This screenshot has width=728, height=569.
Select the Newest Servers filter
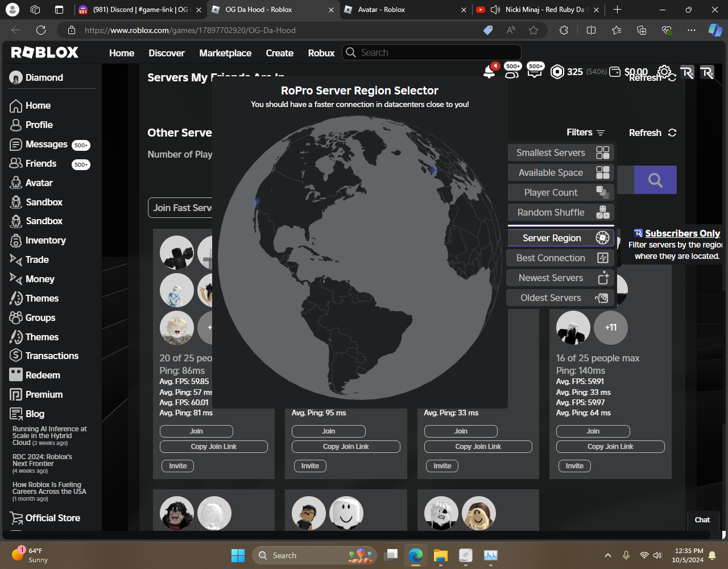[561, 278]
